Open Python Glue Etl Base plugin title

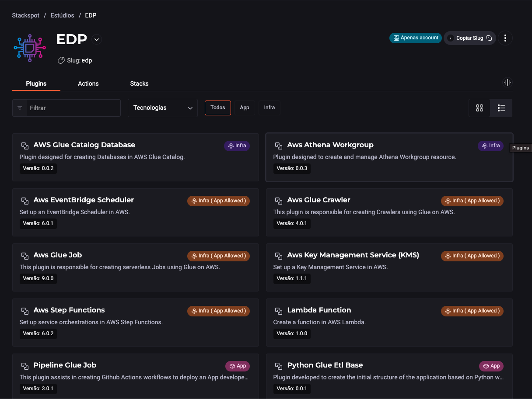point(325,365)
